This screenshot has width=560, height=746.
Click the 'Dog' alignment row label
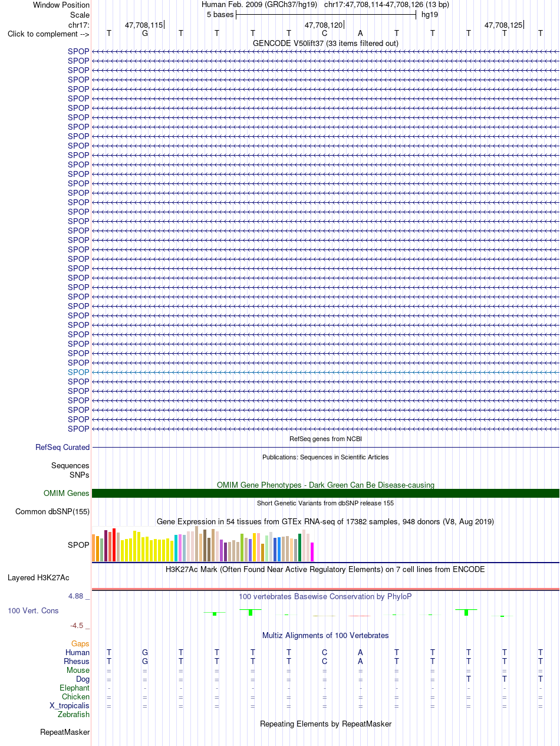tap(83, 679)
